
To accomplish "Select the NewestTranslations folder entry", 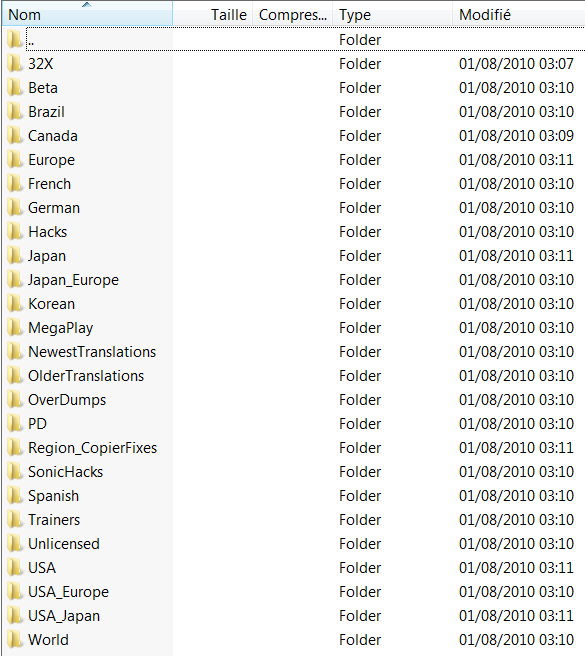I will pos(293,352).
